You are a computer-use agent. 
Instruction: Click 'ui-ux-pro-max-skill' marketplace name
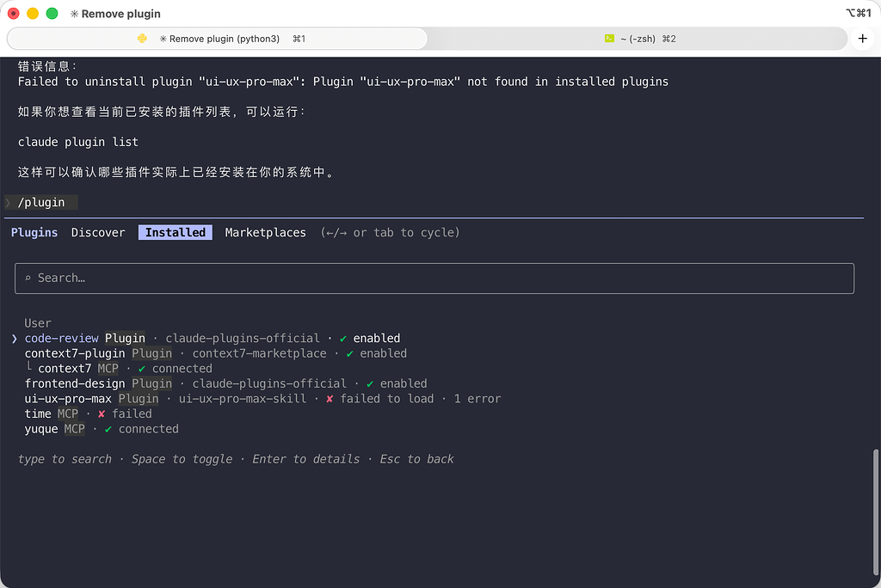pyautogui.click(x=243, y=399)
